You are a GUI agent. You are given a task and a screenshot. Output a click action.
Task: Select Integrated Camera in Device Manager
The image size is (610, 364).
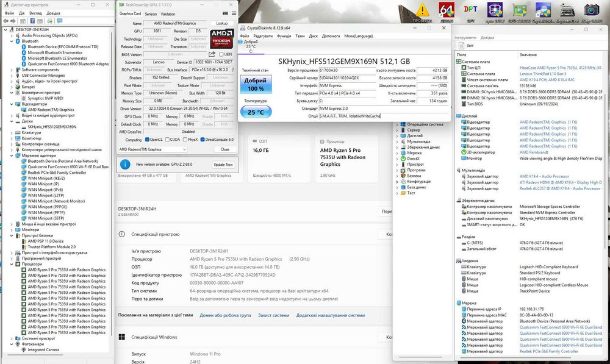[x=43, y=349]
